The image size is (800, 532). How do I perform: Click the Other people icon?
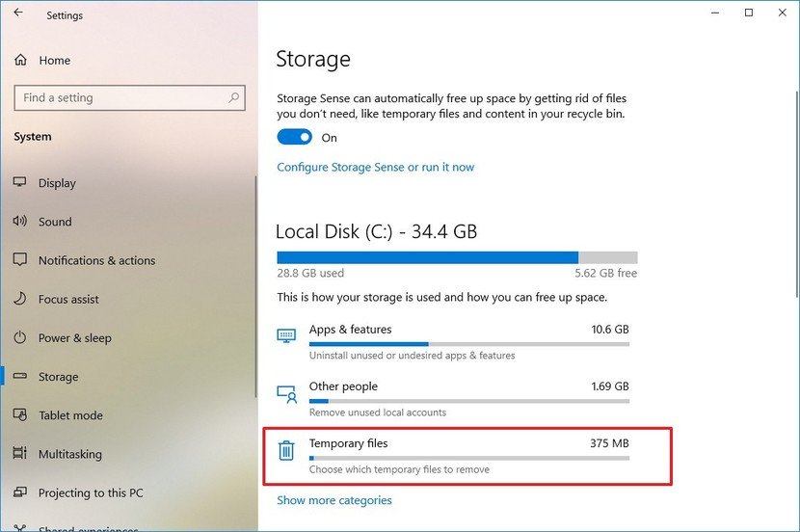click(x=286, y=393)
